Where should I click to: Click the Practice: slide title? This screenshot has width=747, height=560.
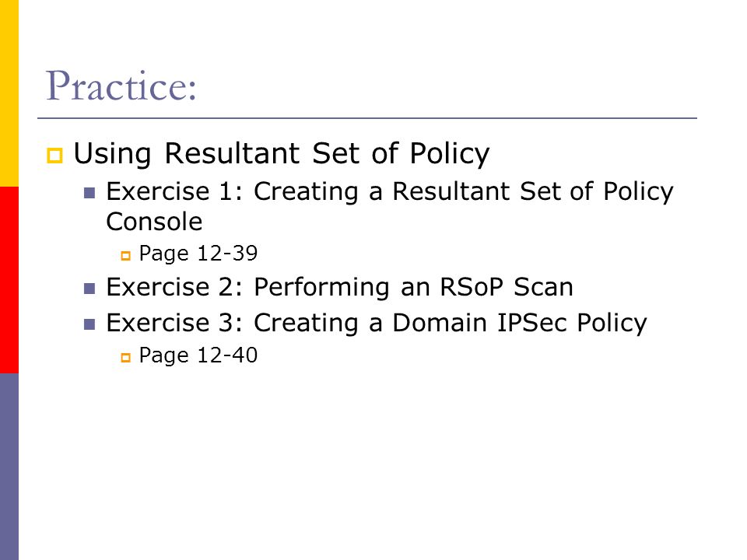[x=121, y=86]
